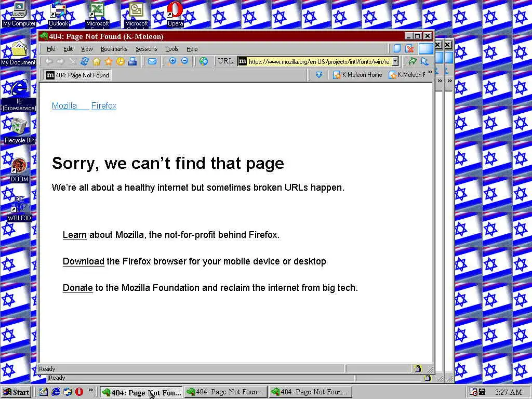Click the Internet Explorer quick launch icon
Screen dimensions: 532x399
coord(56,392)
